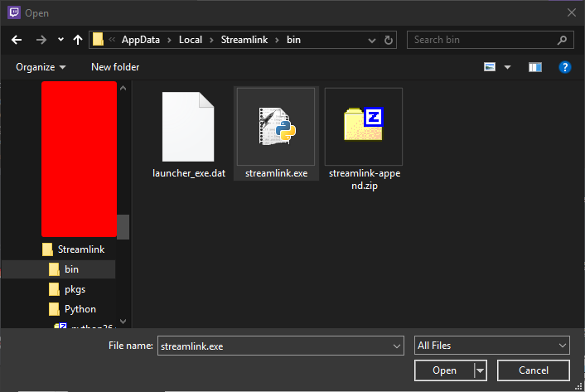
Task: Expand the arrow after Local breadcrumb
Action: point(211,40)
